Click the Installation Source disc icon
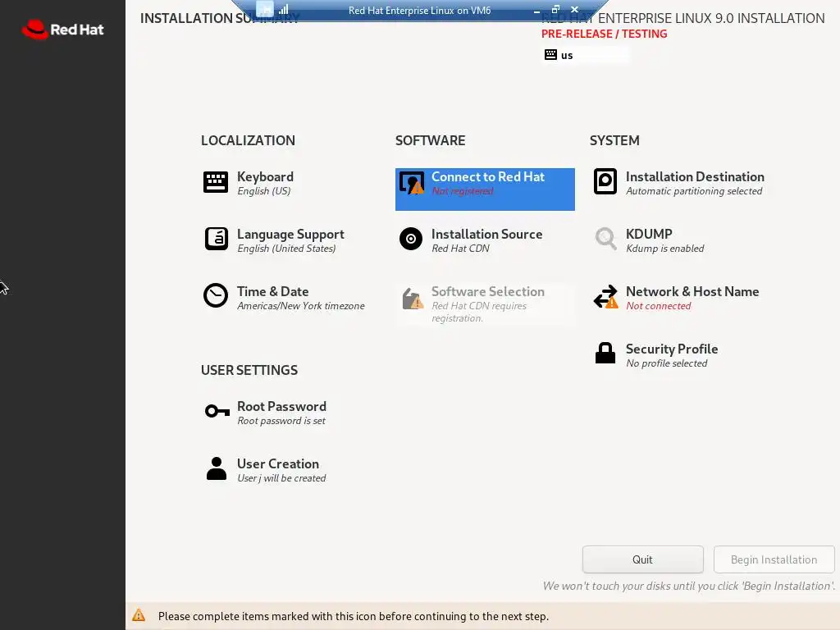 [411, 239]
